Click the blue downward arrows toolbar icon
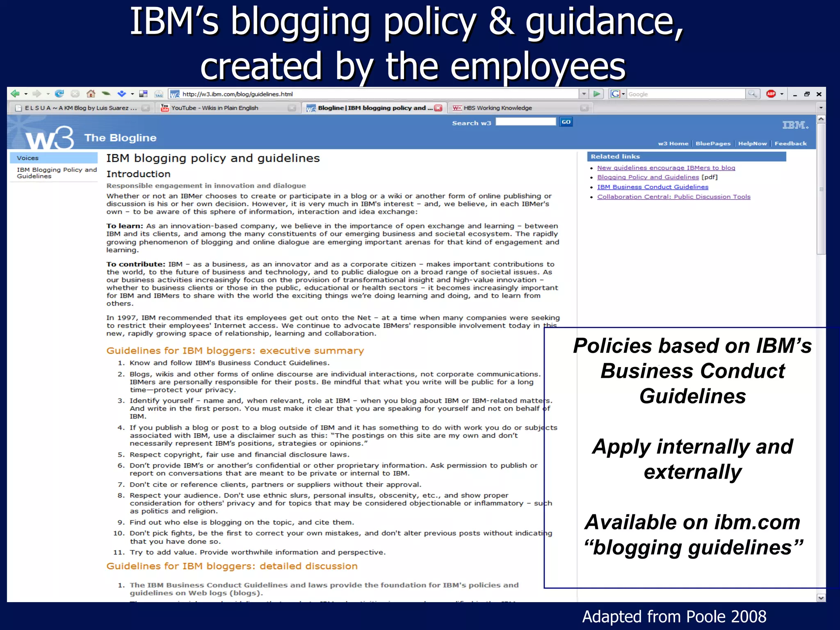The width and height of the screenshot is (840, 630). 121,94
